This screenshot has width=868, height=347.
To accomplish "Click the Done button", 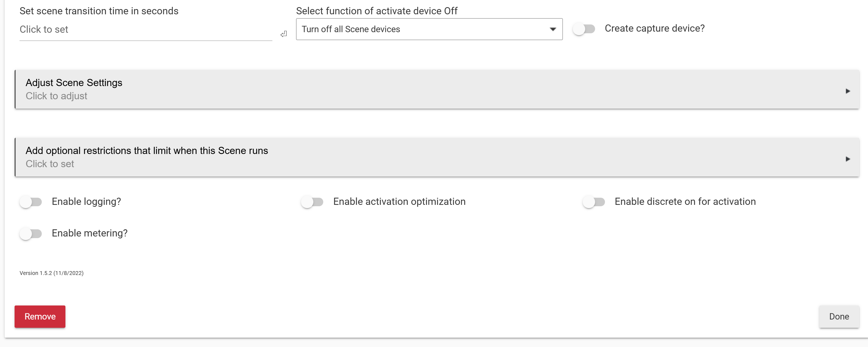I will tap(839, 316).
